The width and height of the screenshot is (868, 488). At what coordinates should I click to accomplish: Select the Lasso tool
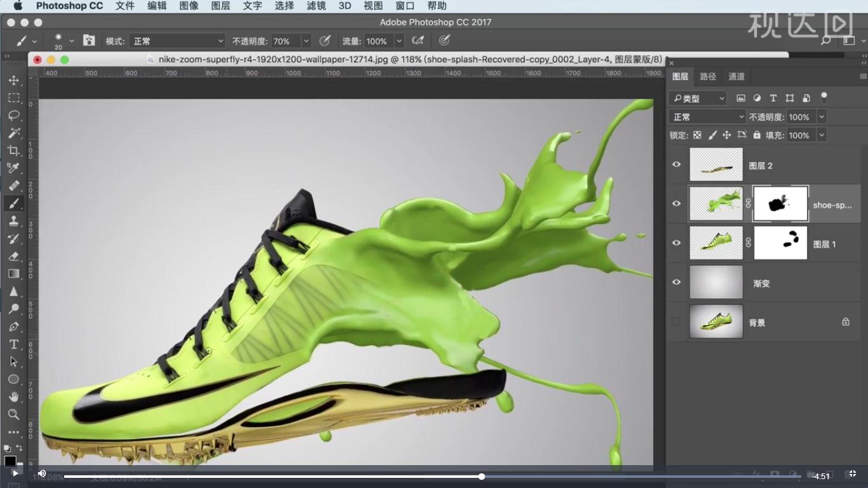point(13,116)
